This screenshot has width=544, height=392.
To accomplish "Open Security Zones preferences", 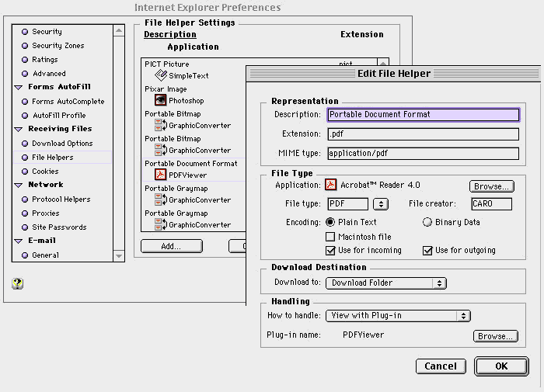I will (58, 46).
